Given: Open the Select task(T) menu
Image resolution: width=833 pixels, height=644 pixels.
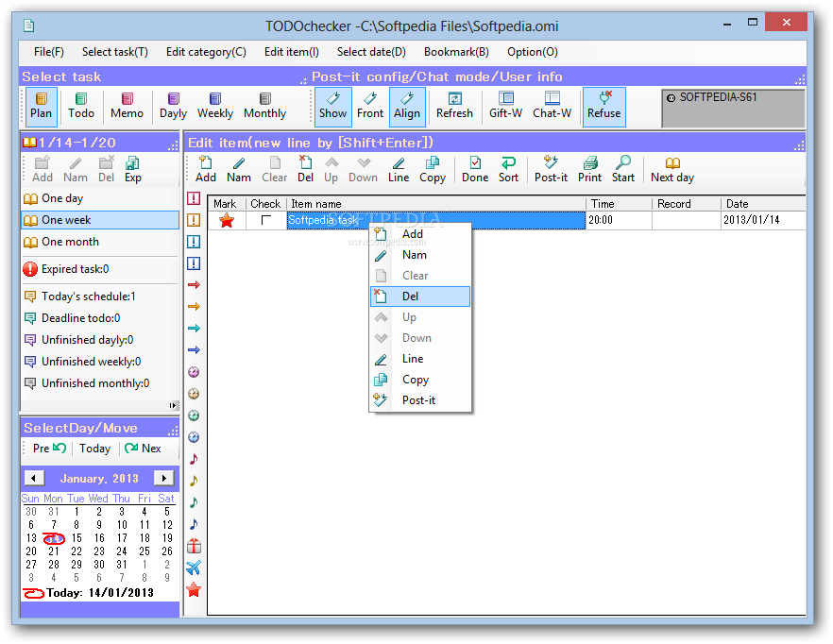Looking at the screenshot, I should (x=115, y=52).
